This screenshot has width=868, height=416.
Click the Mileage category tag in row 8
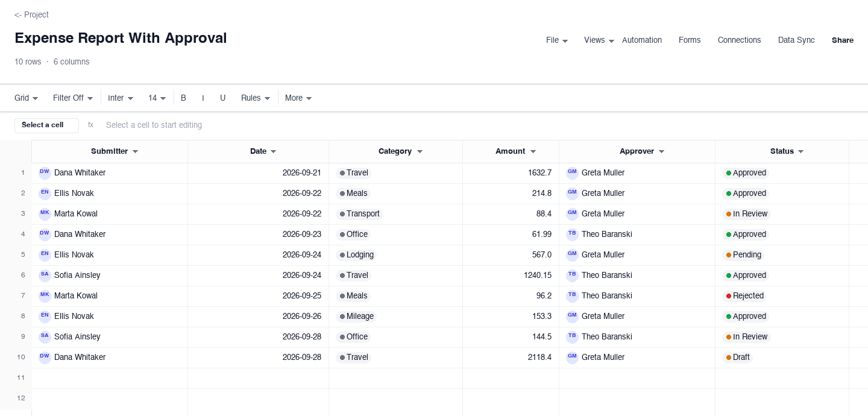pos(356,317)
